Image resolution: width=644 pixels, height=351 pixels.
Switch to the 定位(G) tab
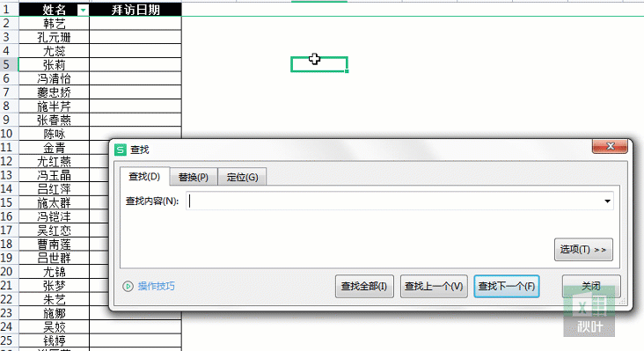(242, 178)
